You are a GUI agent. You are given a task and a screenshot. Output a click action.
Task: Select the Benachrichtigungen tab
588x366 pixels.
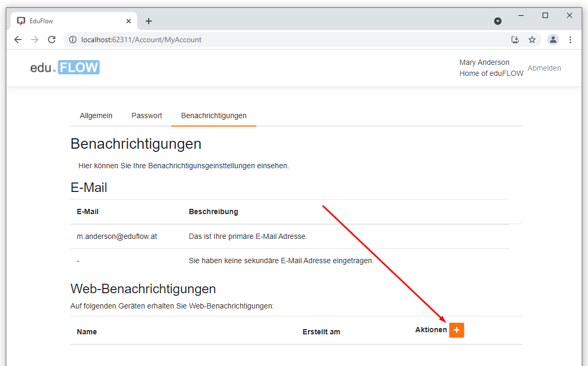214,115
